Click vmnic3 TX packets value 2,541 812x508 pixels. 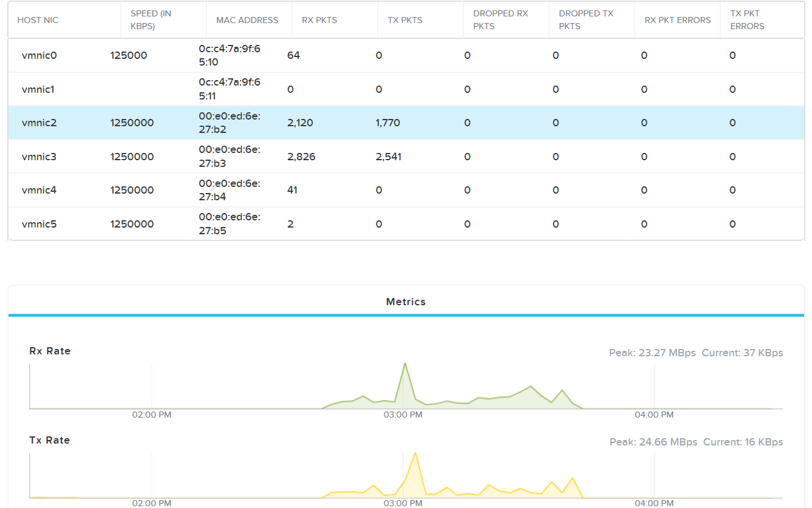click(389, 157)
